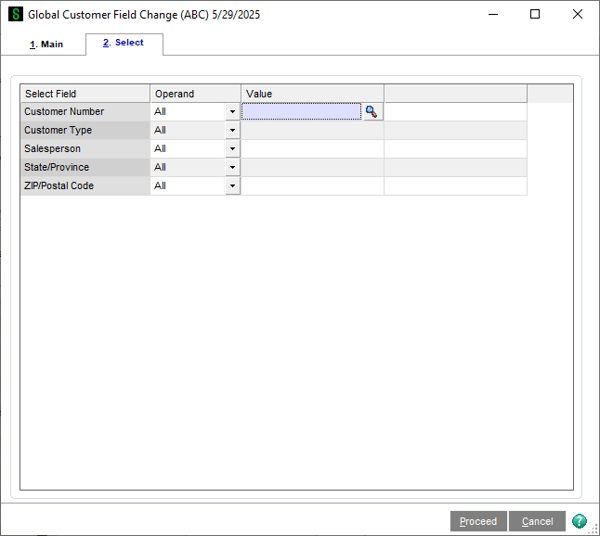
Task: Maximize the Global Customer Field Change window
Action: 535,14
